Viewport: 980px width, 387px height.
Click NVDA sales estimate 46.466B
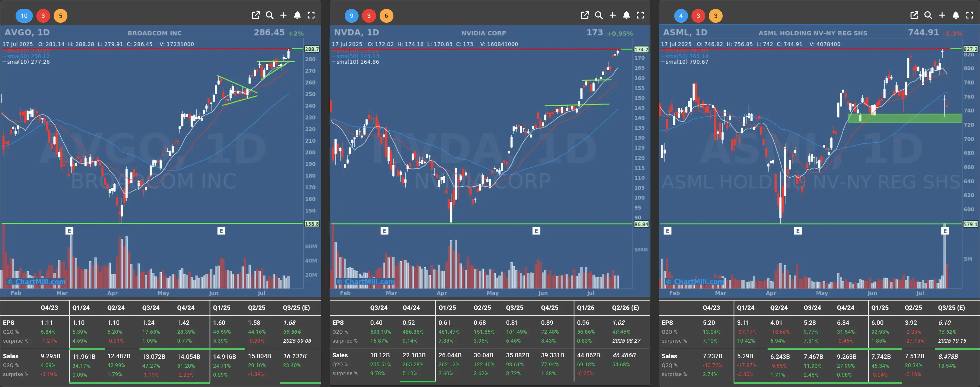point(624,355)
